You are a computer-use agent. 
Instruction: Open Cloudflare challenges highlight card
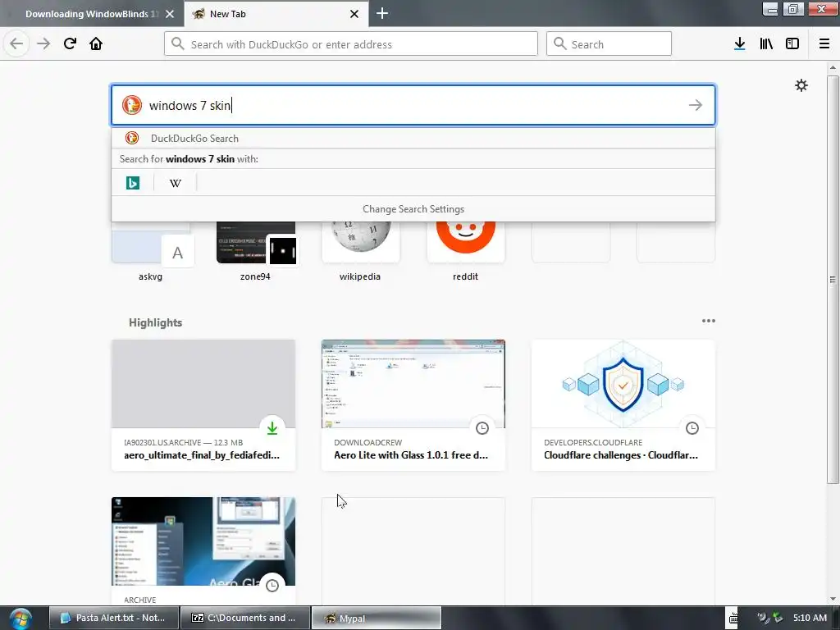623,405
